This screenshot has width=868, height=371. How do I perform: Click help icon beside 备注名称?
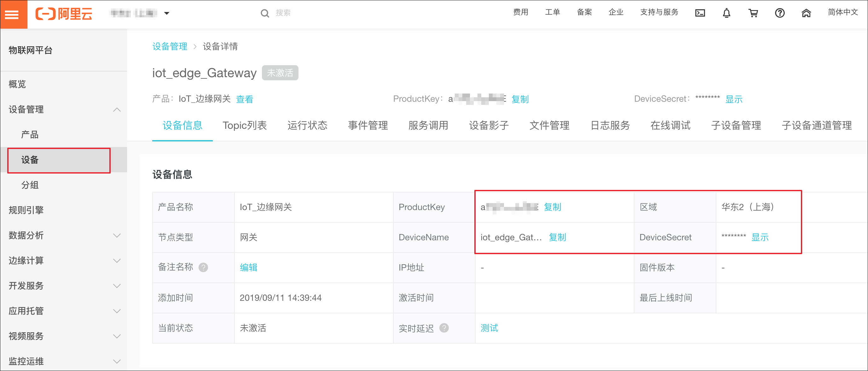point(203,267)
